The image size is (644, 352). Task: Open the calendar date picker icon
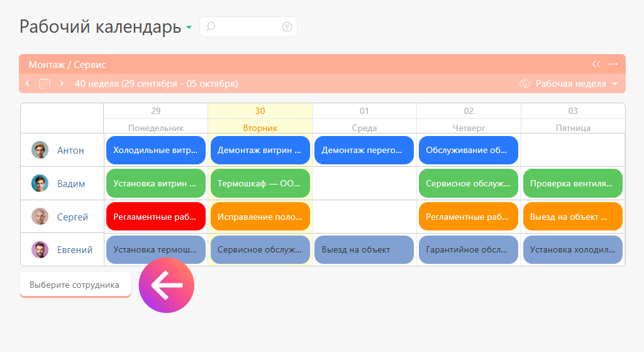[x=45, y=84]
